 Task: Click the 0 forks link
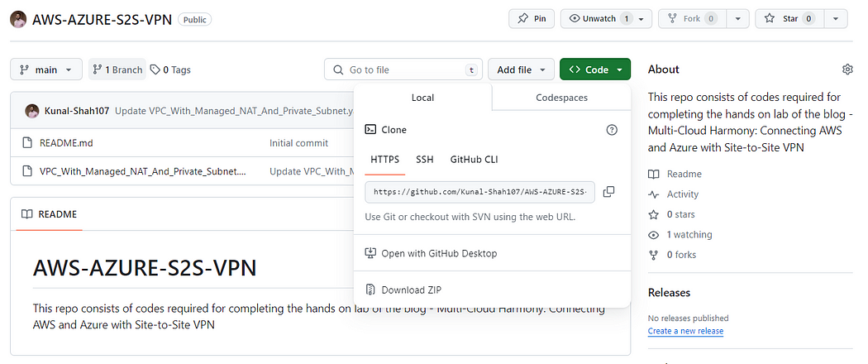681,255
